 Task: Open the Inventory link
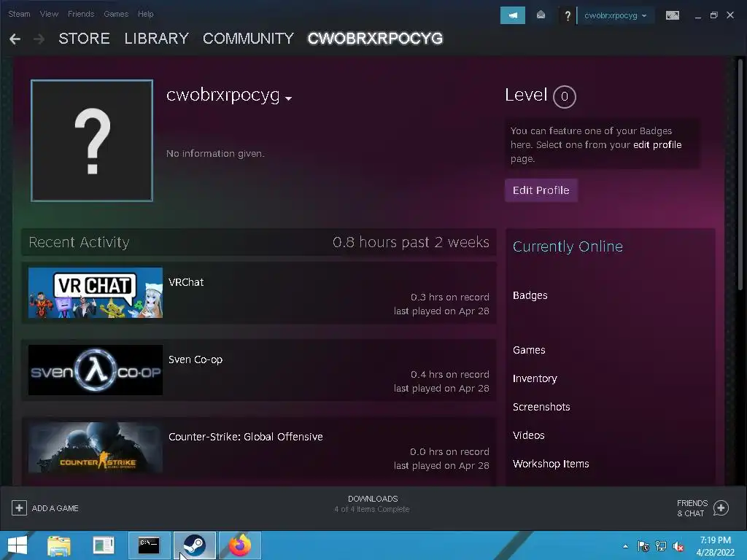pos(535,378)
